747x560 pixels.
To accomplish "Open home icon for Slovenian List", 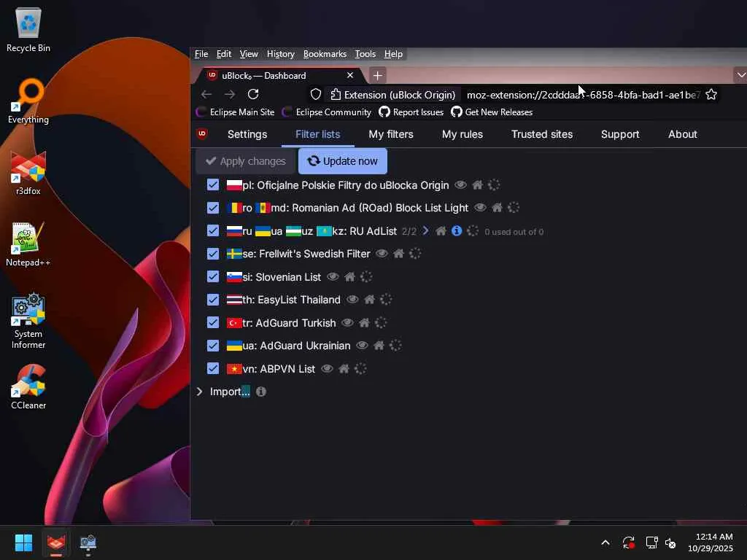I will (349, 276).
